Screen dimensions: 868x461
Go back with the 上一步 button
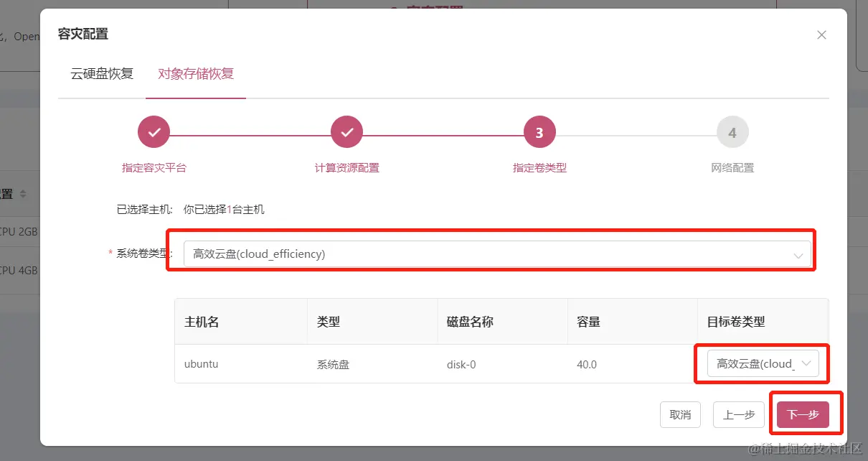(738, 414)
